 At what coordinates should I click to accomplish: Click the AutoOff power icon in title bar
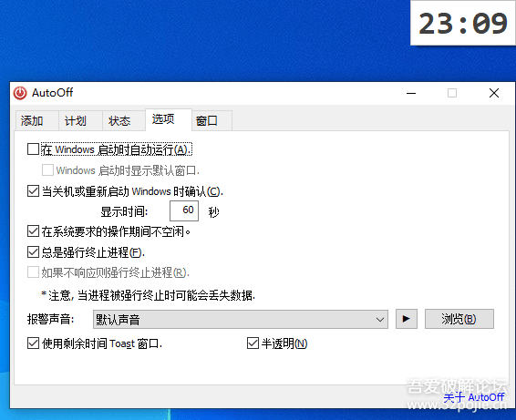point(20,93)
